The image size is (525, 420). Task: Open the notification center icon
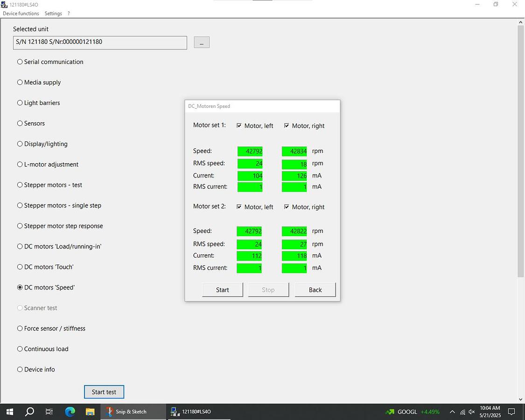click(511, 412)
